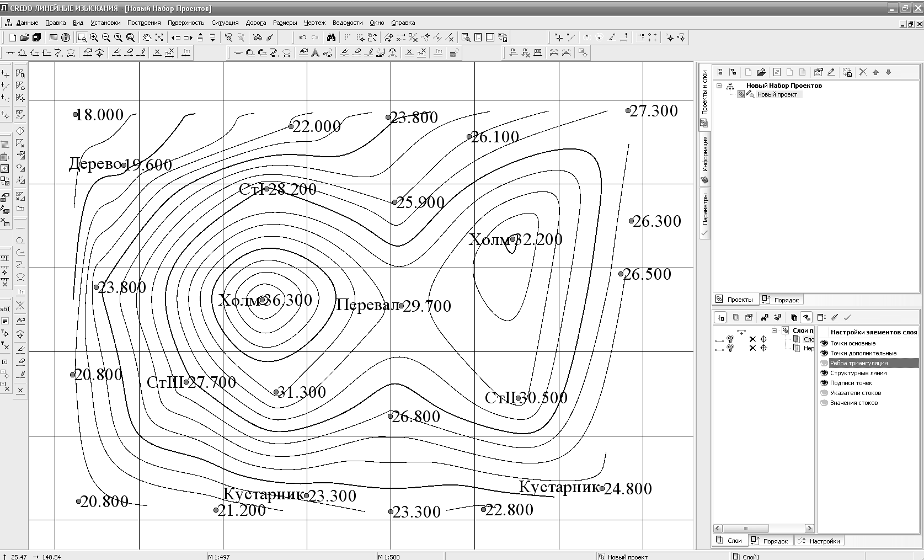The height and width of the screenshot is (560, 924).
Task: Click the brush icon in main toolbar
Action: [270, 38]
